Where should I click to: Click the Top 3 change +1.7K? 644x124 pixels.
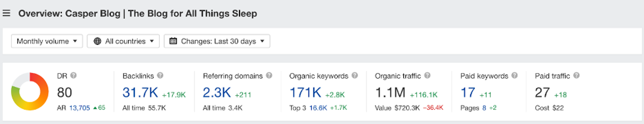338,108
